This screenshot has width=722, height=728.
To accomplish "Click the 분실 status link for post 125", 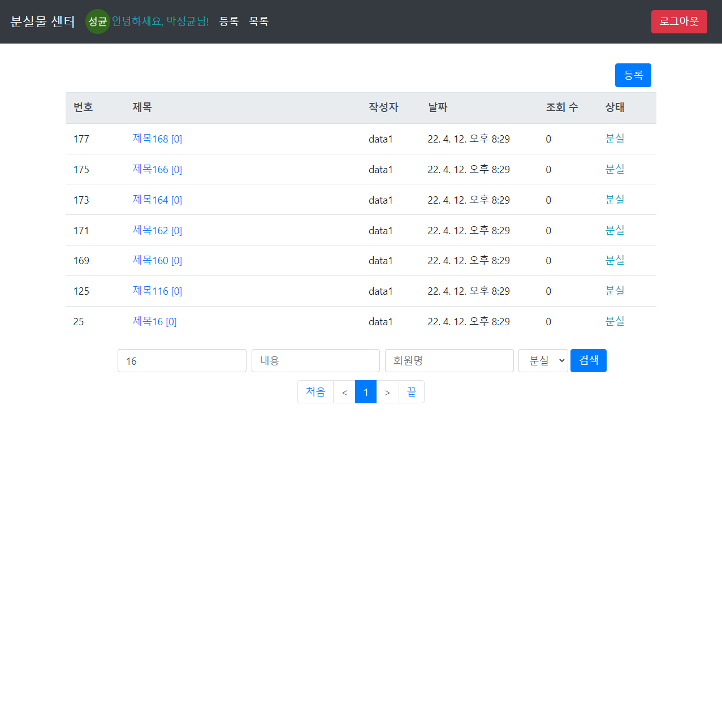I will pyautogui.click(x=615, y=291).
